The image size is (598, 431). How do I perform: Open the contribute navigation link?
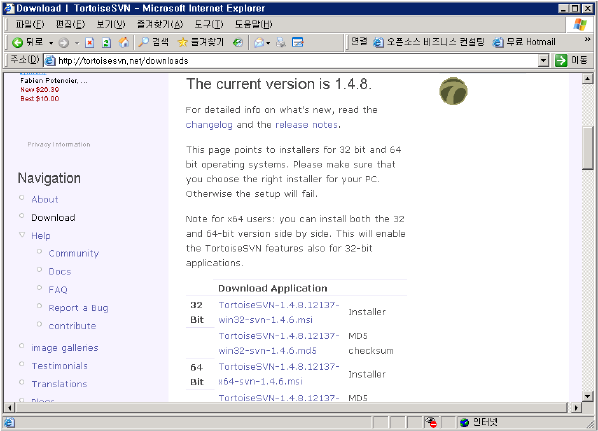click(x=72, y=326)
